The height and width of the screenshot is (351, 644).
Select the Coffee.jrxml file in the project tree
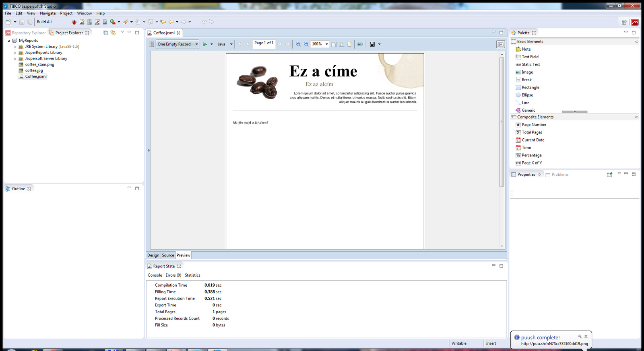pos(33,76)
